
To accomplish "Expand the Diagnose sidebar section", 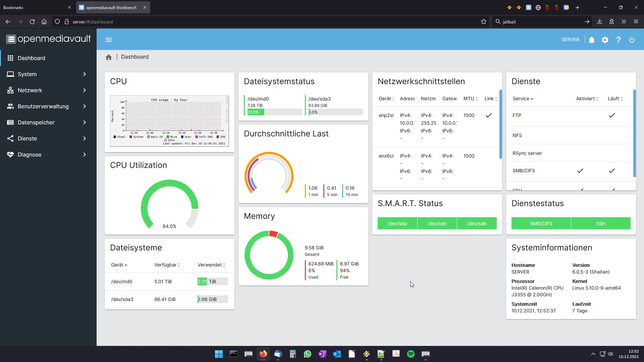I will click(x=47, y=155).
